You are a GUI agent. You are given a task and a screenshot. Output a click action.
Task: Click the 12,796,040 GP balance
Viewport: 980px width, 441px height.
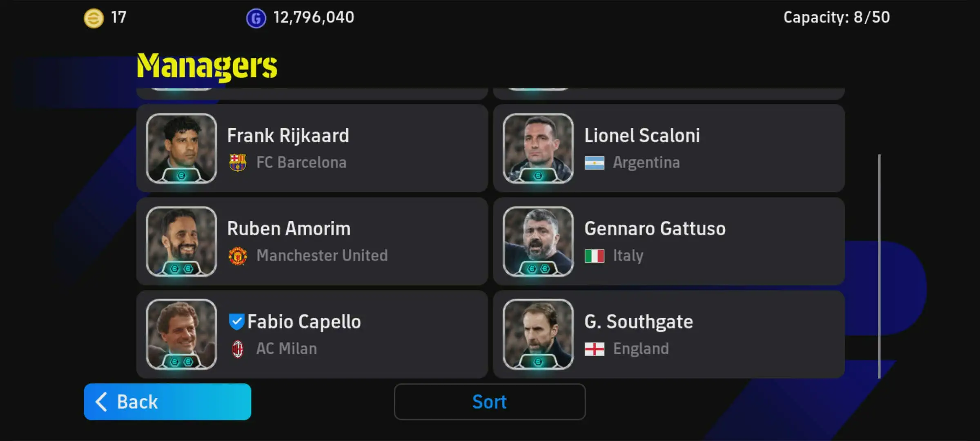314,17
